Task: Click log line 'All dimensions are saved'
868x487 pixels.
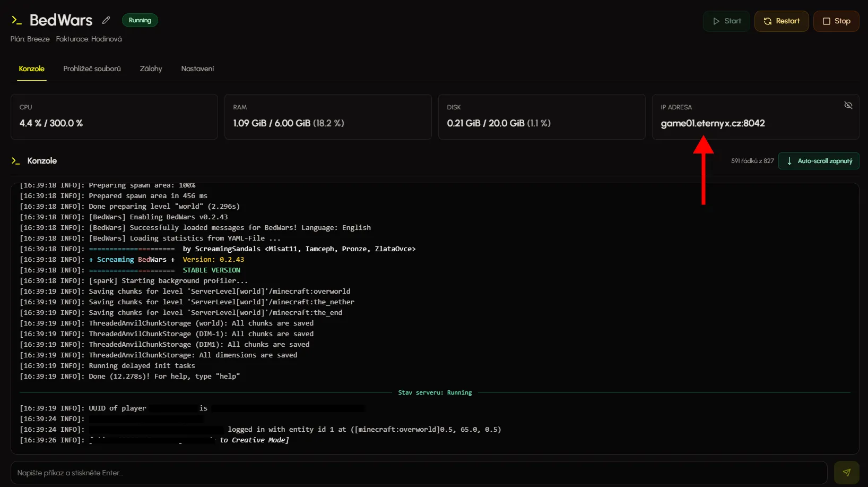Action: pos(159,355)
